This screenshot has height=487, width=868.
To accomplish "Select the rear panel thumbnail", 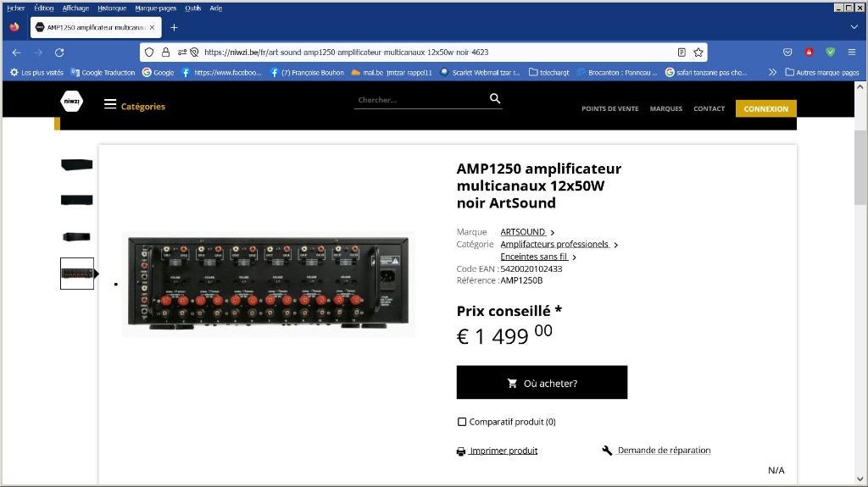I will tap(77, 274).
